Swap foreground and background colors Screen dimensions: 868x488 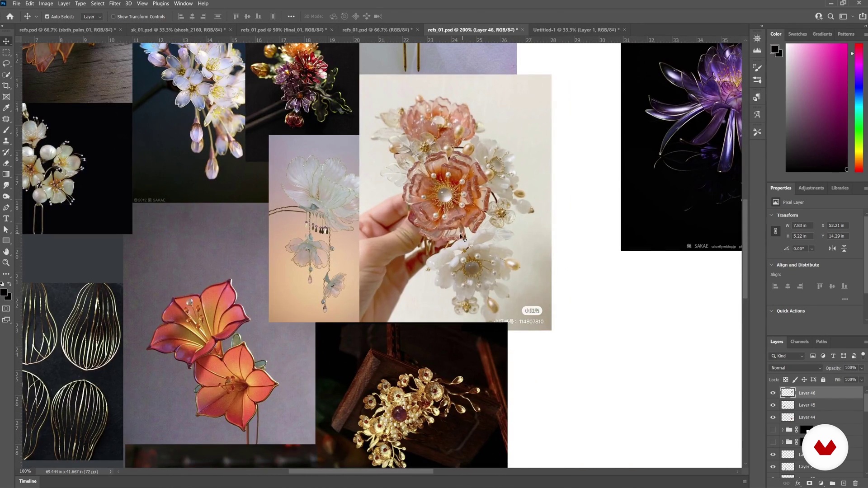pos(9,284)
